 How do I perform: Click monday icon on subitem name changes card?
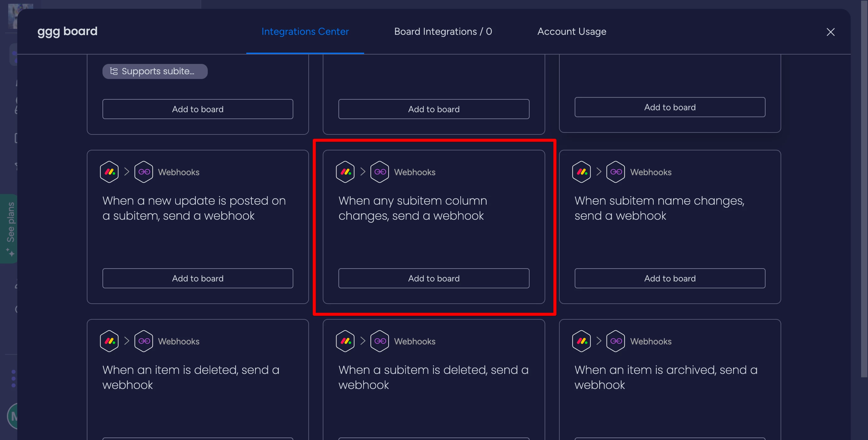point(582,172)
